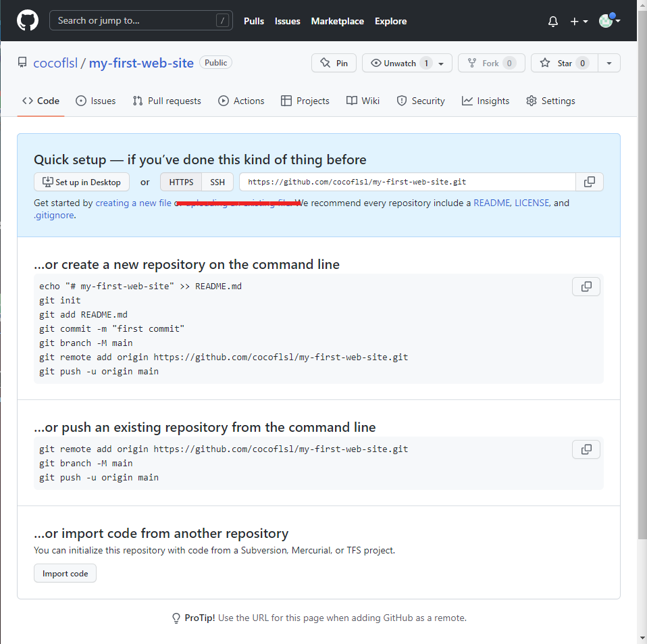
Task: Click the ProTip lightbulb icon
Action: (x=176, y=618)
